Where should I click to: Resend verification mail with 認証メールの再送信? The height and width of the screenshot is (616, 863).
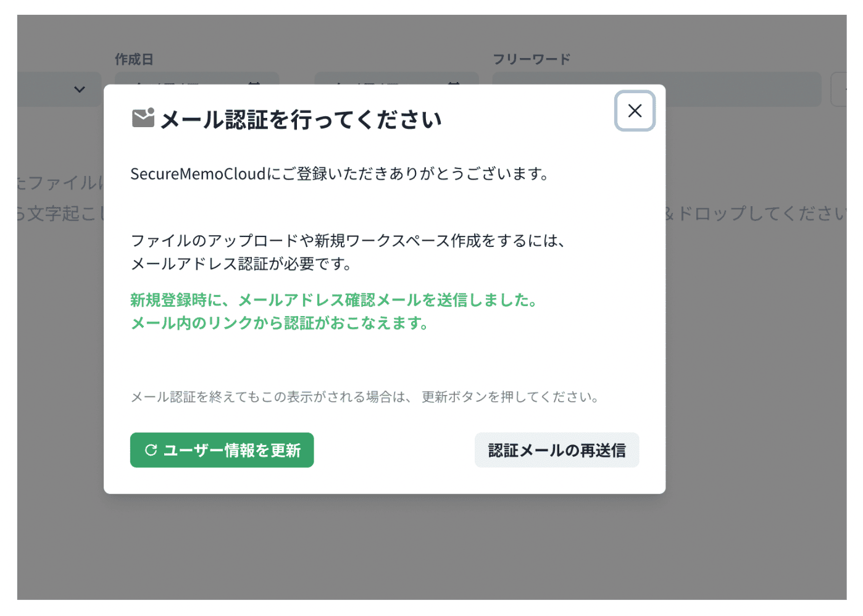pos(557,450)
